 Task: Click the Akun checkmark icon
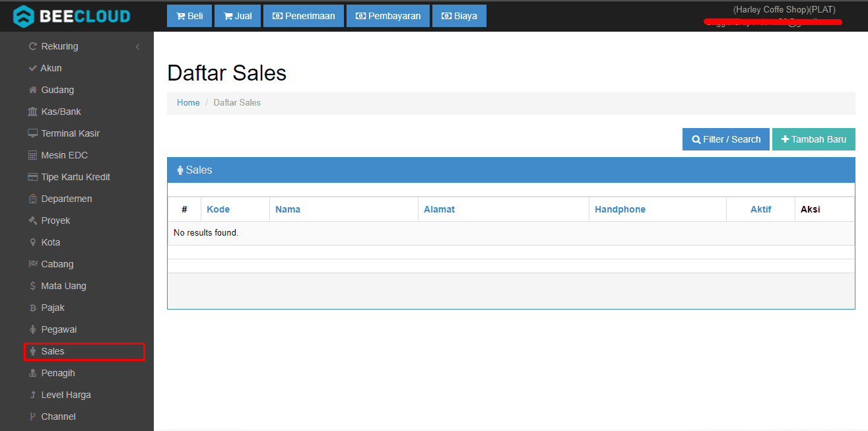33,68
